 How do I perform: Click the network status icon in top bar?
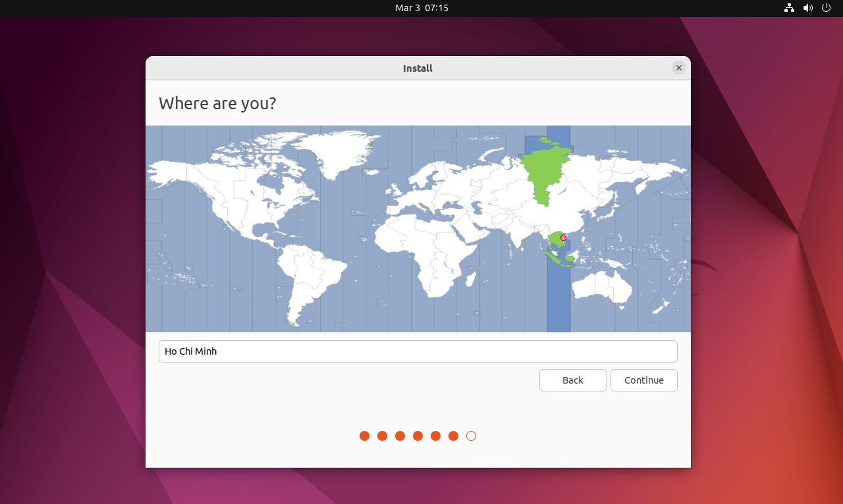point(789,8)
